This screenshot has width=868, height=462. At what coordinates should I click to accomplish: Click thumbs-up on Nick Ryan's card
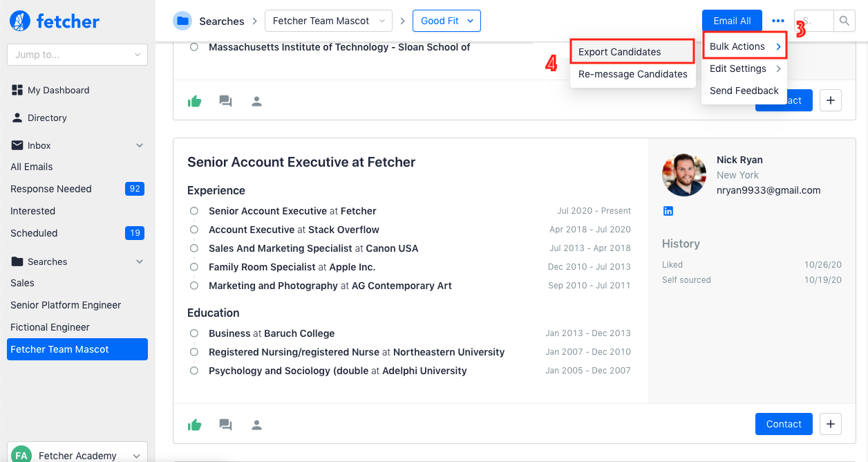(195, 425)
